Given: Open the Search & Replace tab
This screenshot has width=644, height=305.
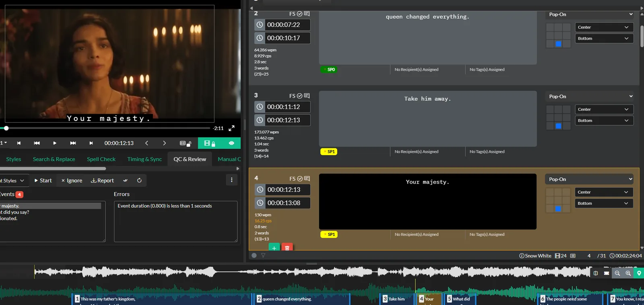Looking at the screenshot, I should (x=54, y=159).
